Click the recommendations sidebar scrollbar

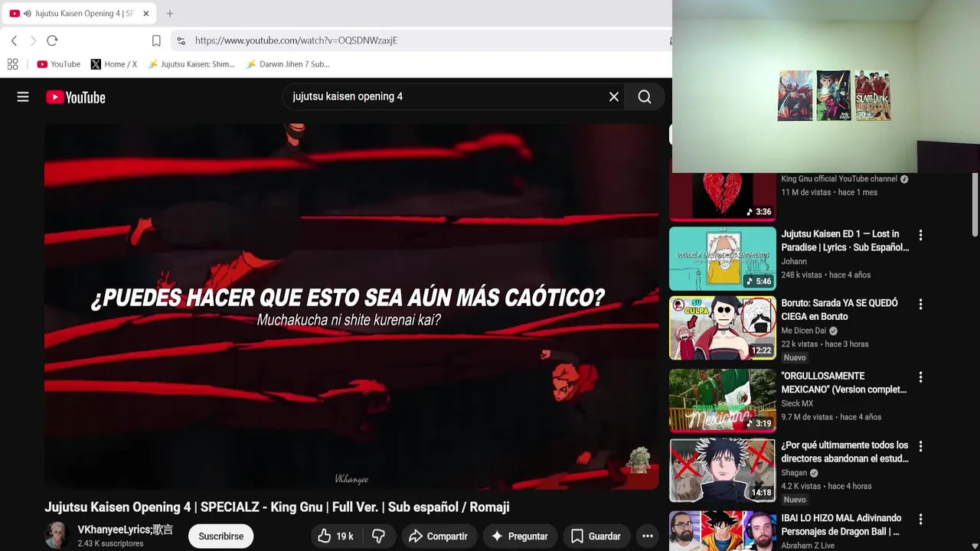[x=975, y=205]
